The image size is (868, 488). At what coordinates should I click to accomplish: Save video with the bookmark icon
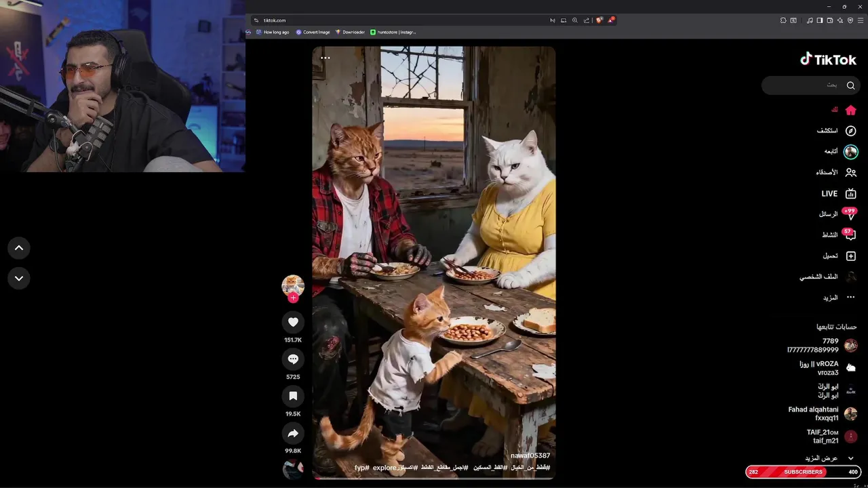pyautogui.click(x=293, y=396)
